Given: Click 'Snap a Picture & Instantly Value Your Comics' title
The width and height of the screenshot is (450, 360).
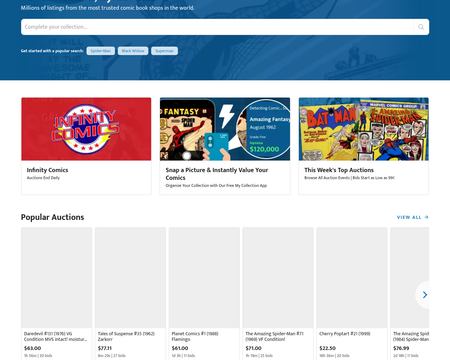Looking at the screenshot, I should point(217,174).
